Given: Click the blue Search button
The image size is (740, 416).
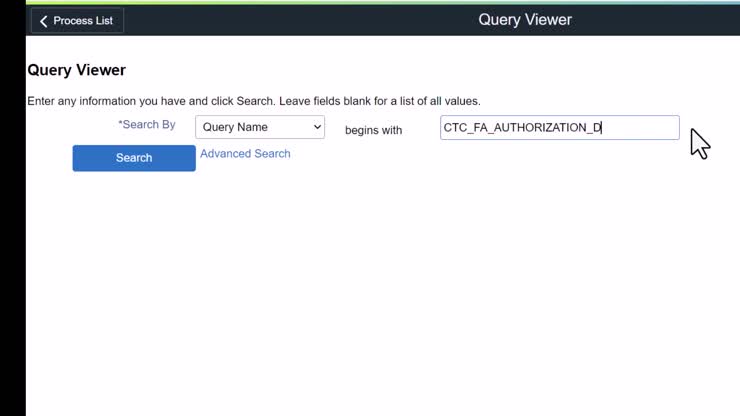Looking at the screenshot, I should (134, 158).
